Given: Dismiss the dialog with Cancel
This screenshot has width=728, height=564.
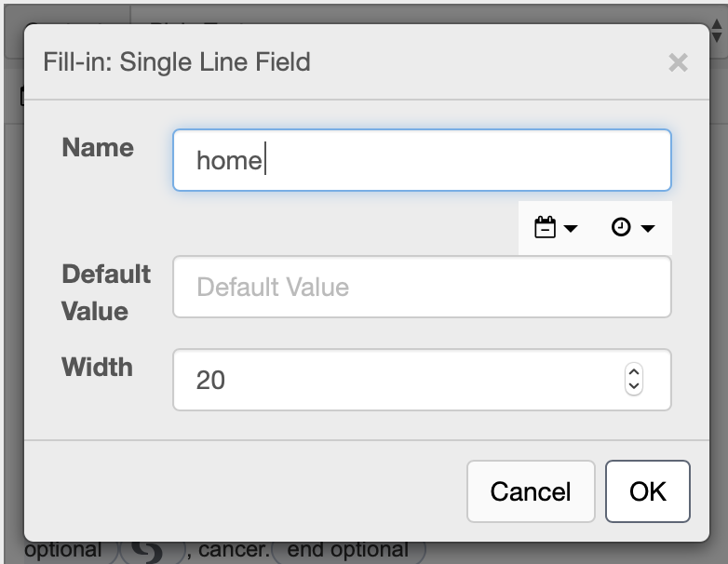Looking at the screenshot, I should pyautogui.click(x=531, y=491).
